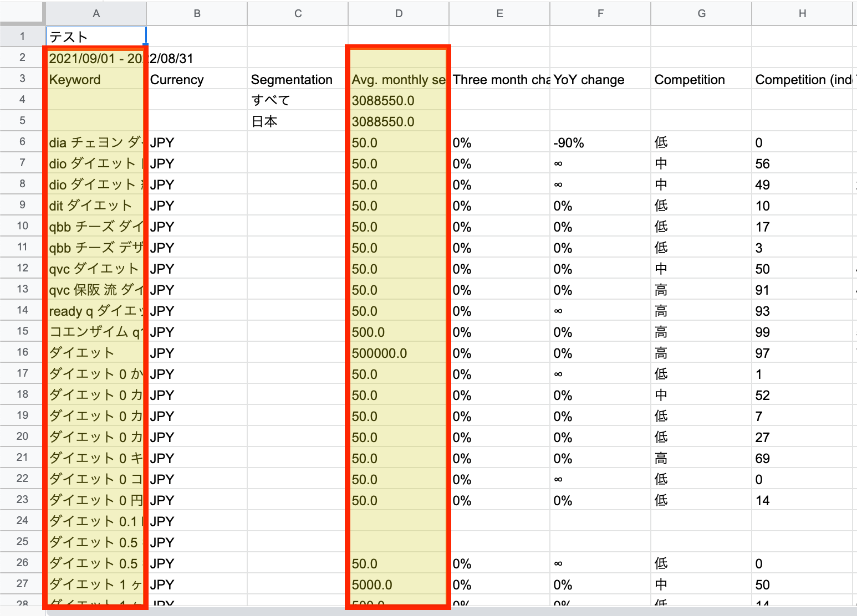Image resolution: width=857 pixels, height=616 pixels.
Task: Click the 日本 segmentation cell
Action: (298, 121)
